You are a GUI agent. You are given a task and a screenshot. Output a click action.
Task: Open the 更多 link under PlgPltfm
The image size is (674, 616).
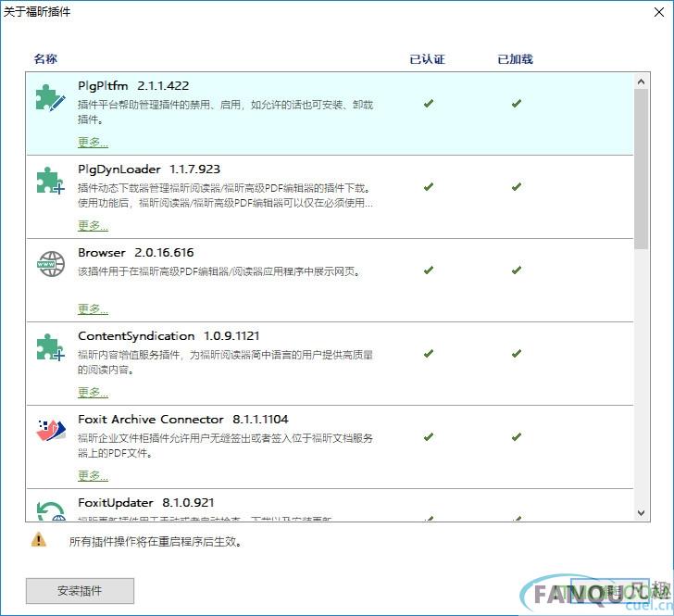pos(93,142)
